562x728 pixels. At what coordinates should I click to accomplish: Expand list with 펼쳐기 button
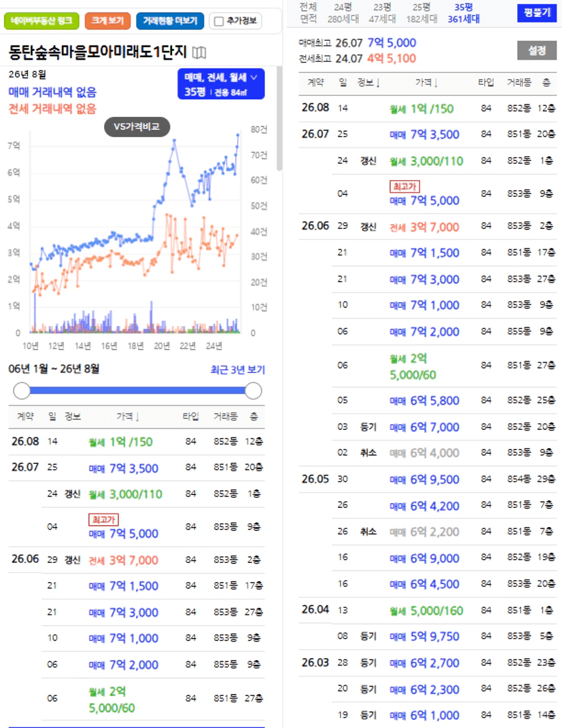point(537,12)
